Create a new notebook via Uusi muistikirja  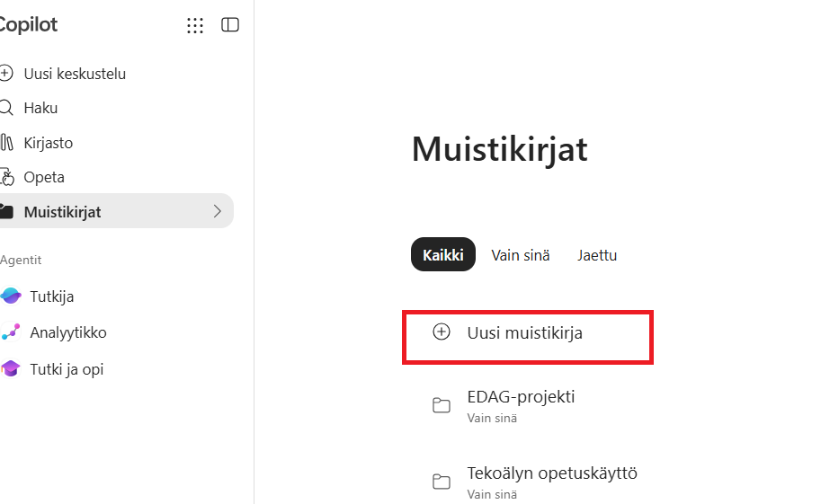click(x=527, y=337)
